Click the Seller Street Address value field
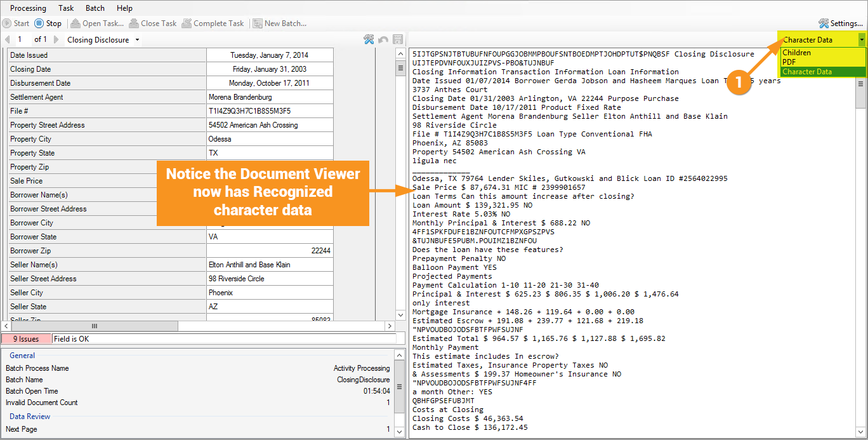 click(x=270, y=279)
